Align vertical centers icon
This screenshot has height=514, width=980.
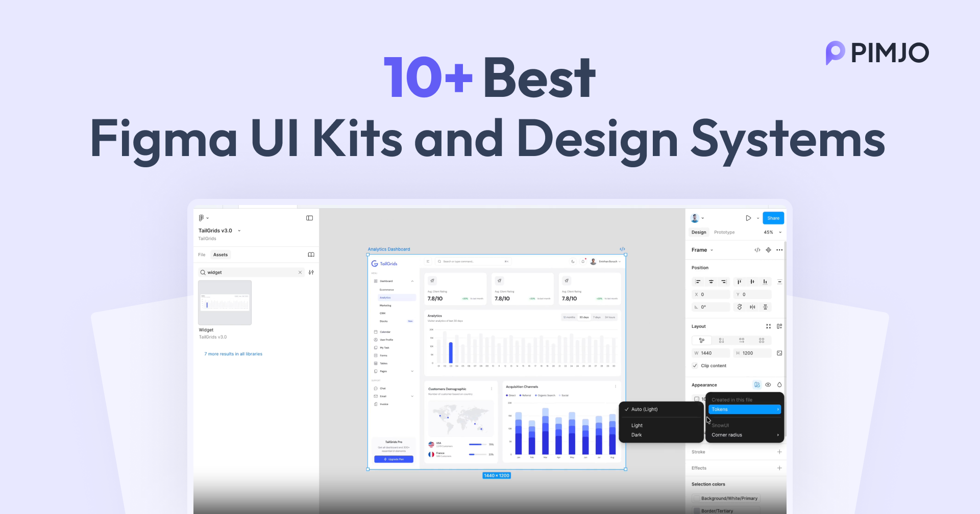tap(752, 281)
